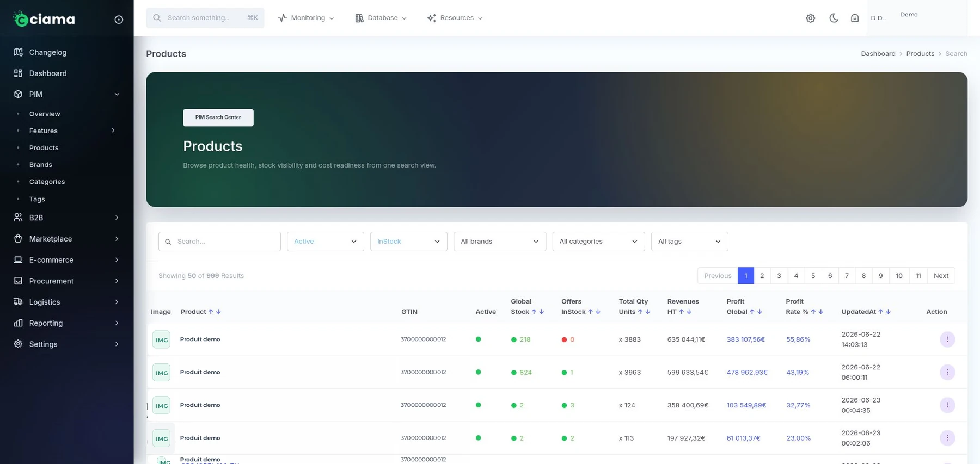Viewport: 980px width, 464px height.
Task: Open the Database menu
Action: click(x=381, y=18)
